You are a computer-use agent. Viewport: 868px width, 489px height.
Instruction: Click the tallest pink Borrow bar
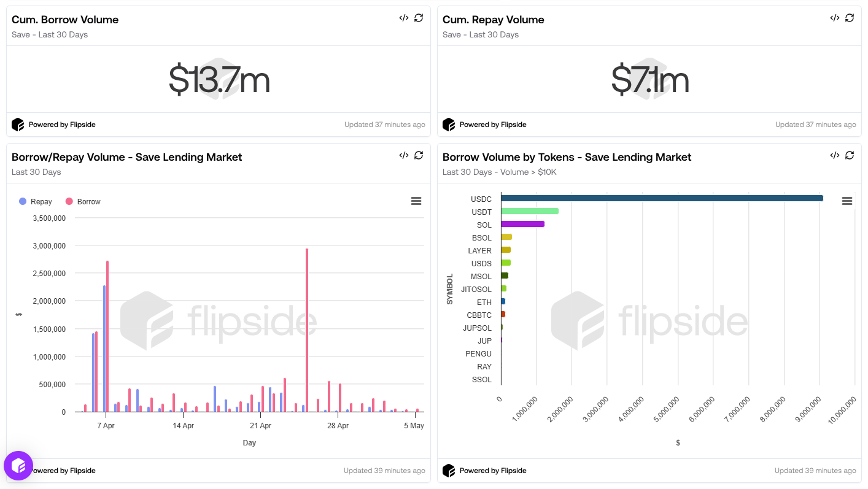pyautogui.click(x=307, y=330)
